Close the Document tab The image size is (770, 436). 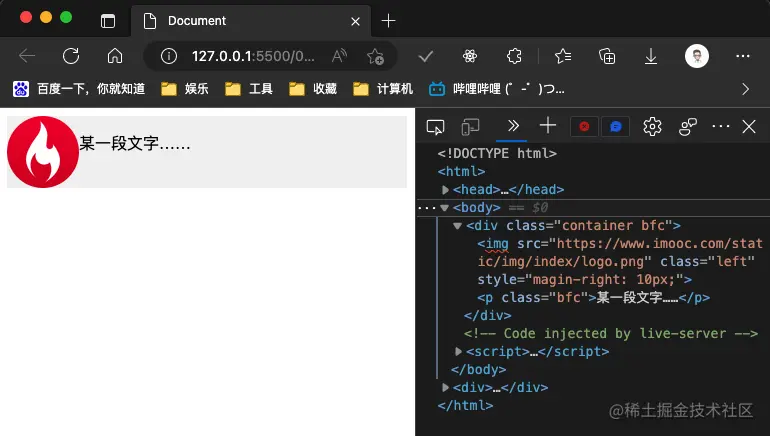pos(356,22)
